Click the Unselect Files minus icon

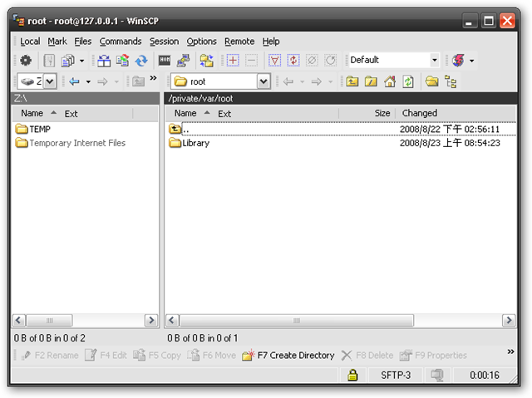(x=251, y=61)
